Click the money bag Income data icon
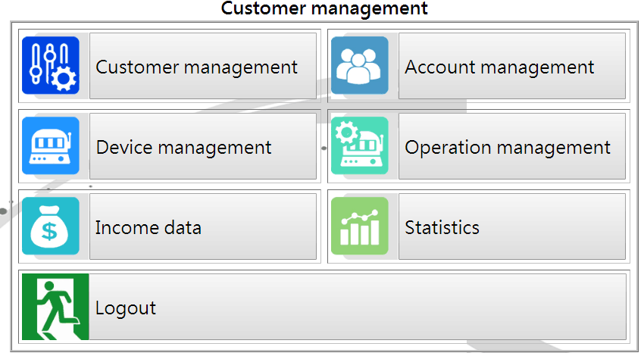 coord(51,226)
